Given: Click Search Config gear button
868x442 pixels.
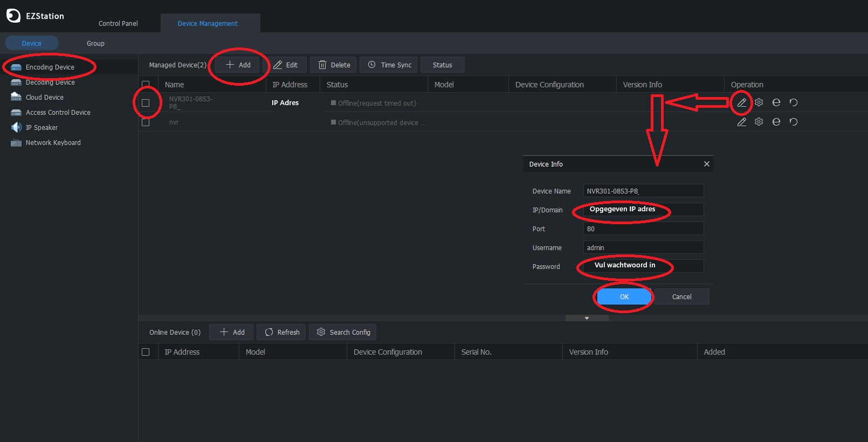Looking at the screenshot, I should [343, 332].
